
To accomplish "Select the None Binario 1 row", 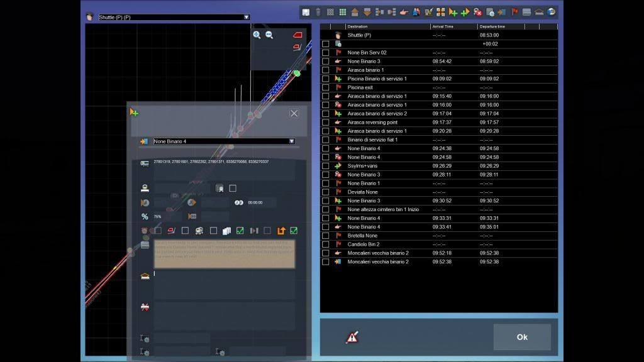I will 438,184.
